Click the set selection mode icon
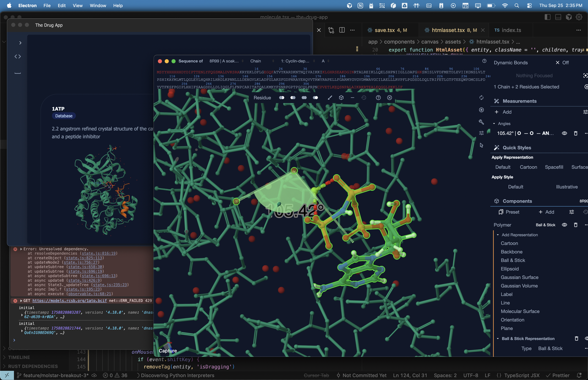The image size is (588, 380). [315, 98]
